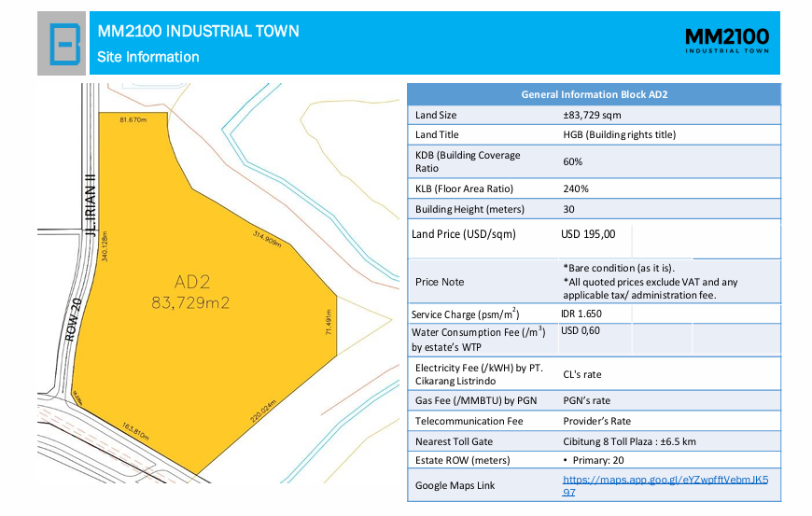Click the 'Google Maps Link' label
This screenshot has width=812, height=516.
click(x=455, y=485)
